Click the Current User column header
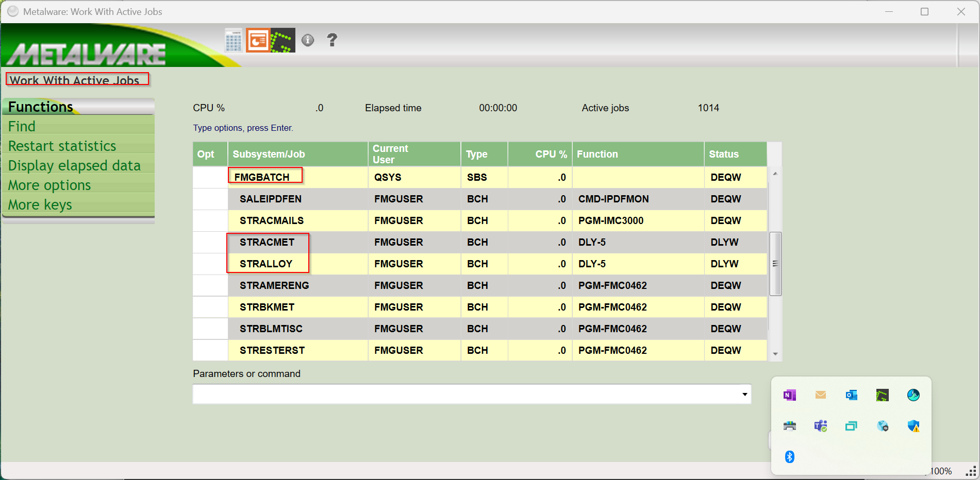The width and height of the screenshot is (980, 480). pyautogui.click(x=414, y=154)
